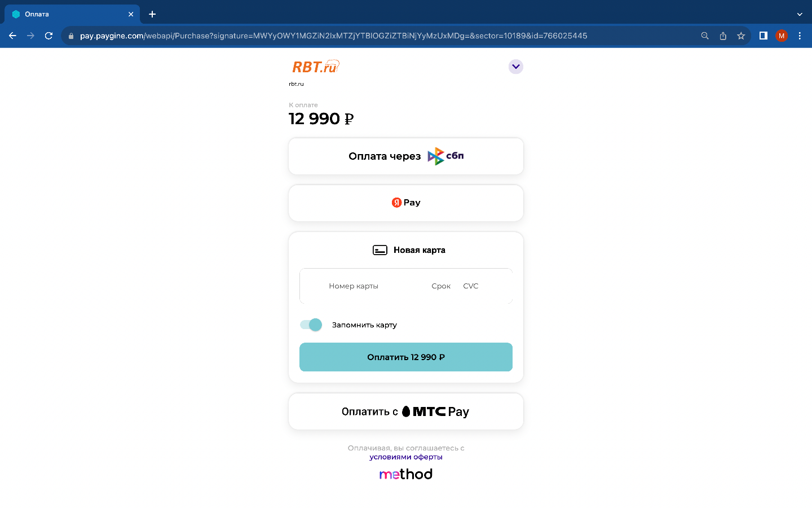This screenshot has width=812, height=508.
Task: Pay with the MTC Pay button
Action: [x=406, y=411]
